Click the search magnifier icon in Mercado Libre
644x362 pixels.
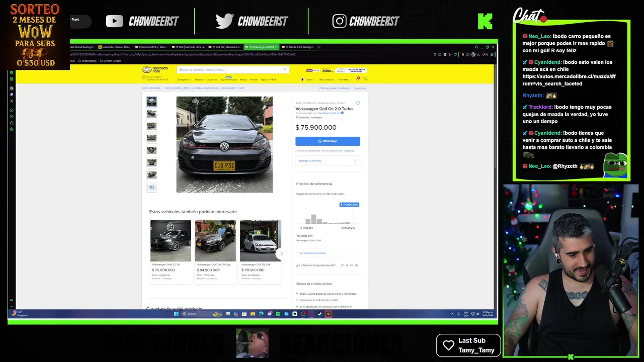pyautogui.click(x=284, y=69)
